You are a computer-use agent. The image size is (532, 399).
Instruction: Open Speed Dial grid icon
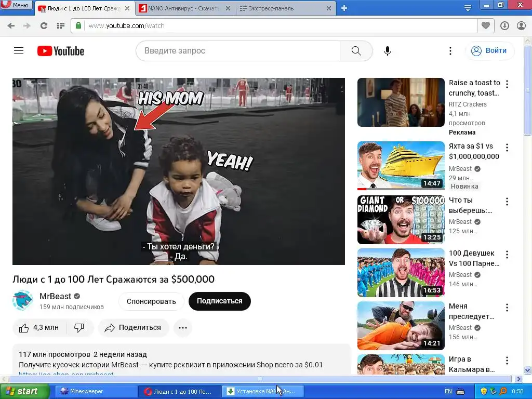tap(61, 25)
